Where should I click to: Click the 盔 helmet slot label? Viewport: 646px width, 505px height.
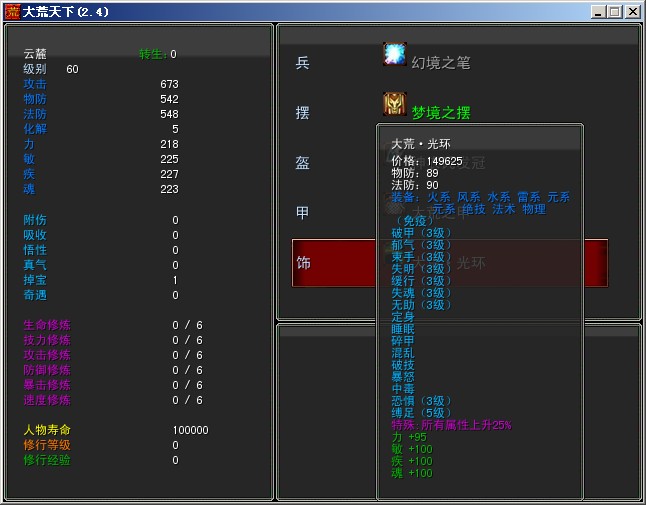[302, 163]
